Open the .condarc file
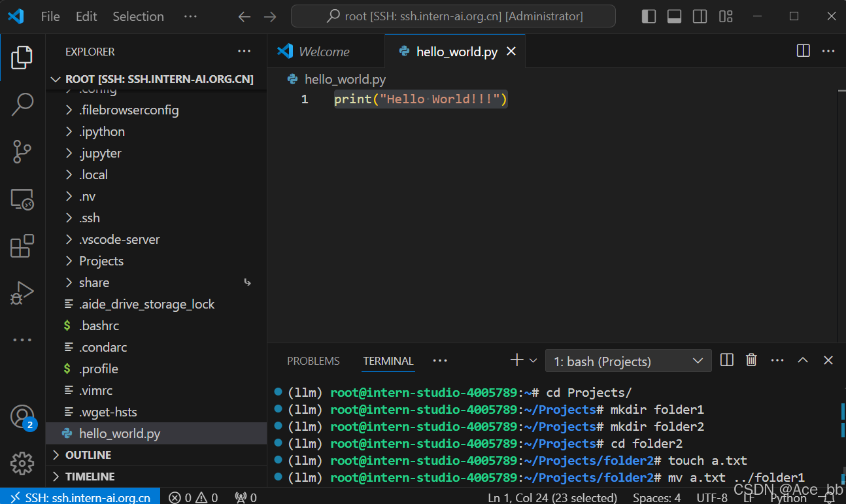This screenshot has width=846, height=504. 156,347
